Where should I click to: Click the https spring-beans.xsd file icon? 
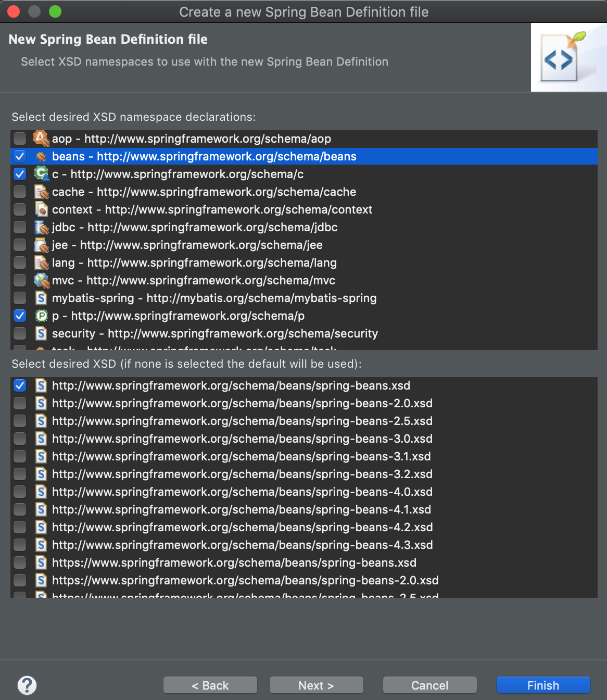41,562
